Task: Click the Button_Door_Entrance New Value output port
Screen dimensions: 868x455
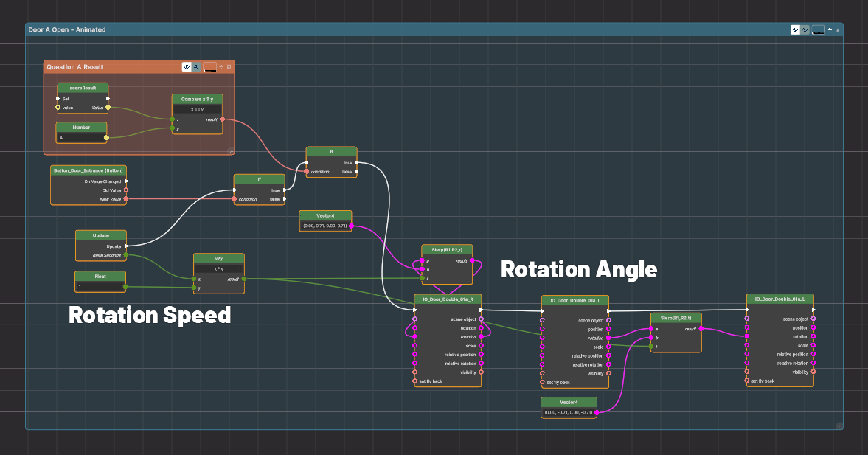Action: pos(126,199)
